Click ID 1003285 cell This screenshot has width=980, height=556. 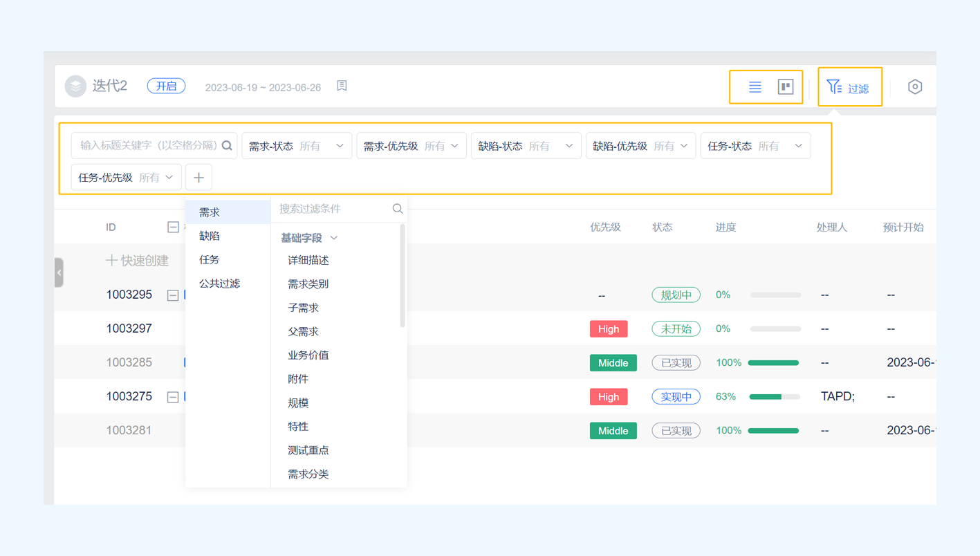point(129,362)
